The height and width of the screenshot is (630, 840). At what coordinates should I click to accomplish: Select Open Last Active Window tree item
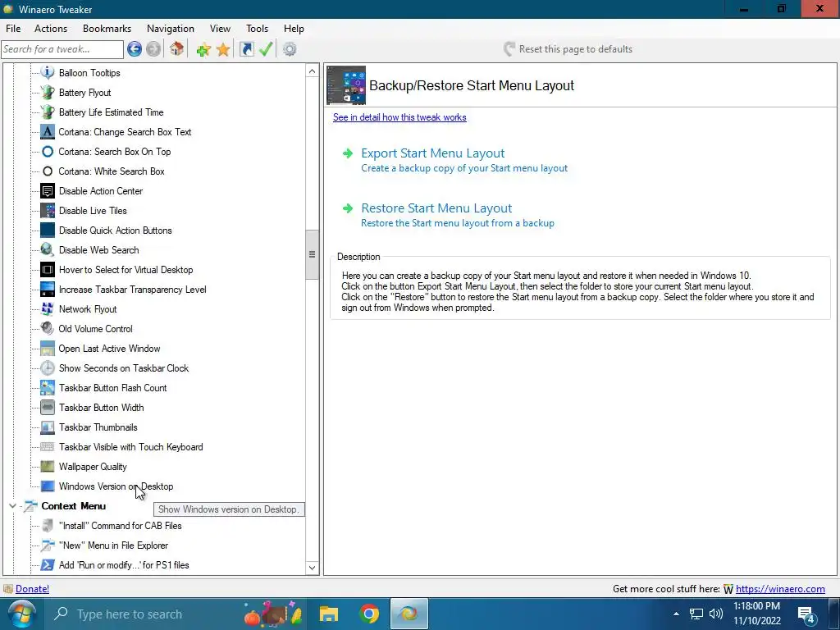tap(109, 349)
